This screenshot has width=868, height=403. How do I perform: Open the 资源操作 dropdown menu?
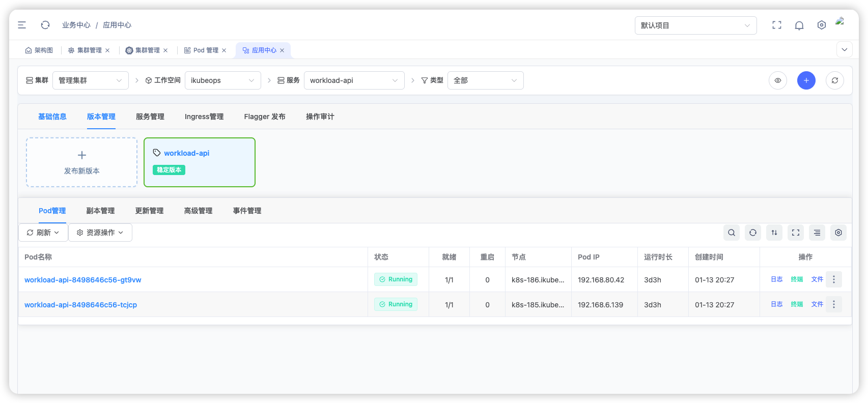point(100,233)
